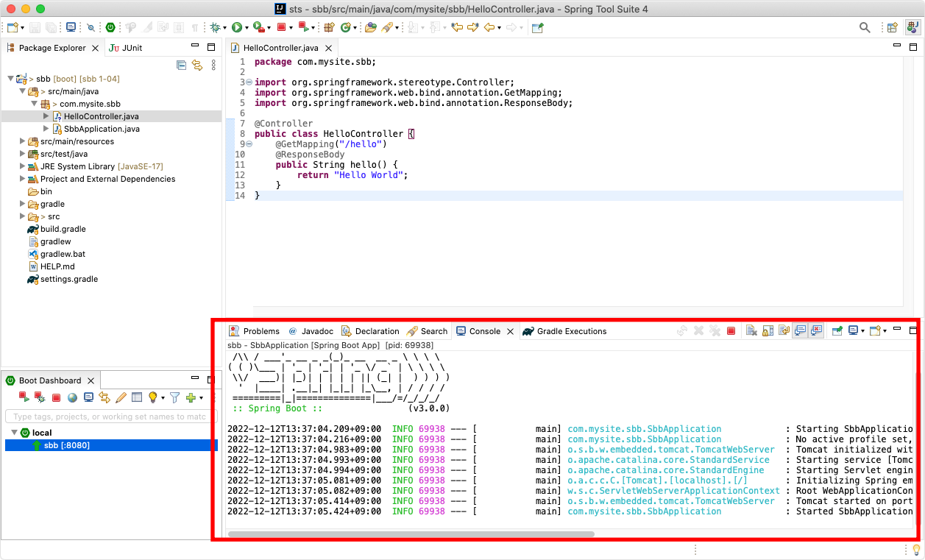Click Boot Dashboard filter funnel icon
The height and width of the screenshot is (560, 925).
pyautogui.click(x=174, y=397)
